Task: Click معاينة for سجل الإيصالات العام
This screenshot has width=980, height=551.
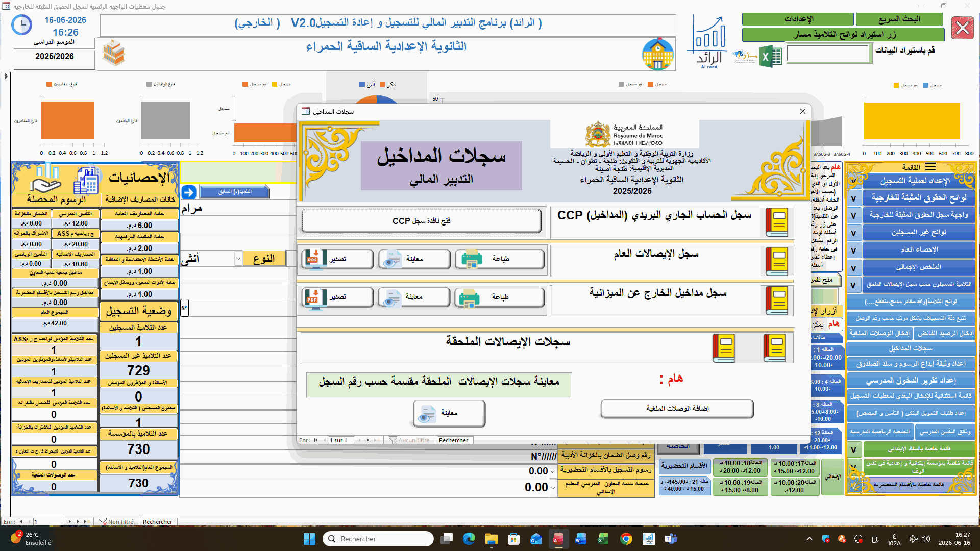Action: click(414, 259)
